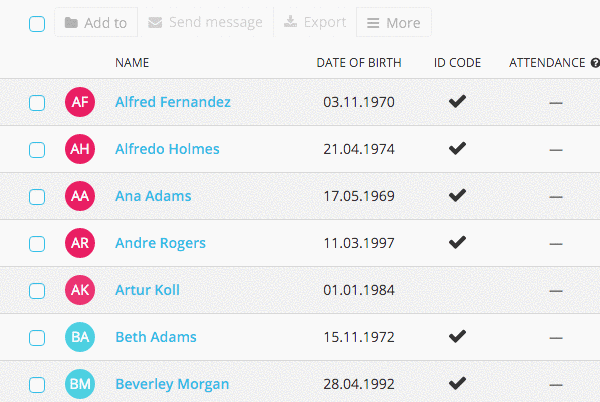Select the Artur Koll row checkbox
The image size is (600, 402).
coord(37,291)
